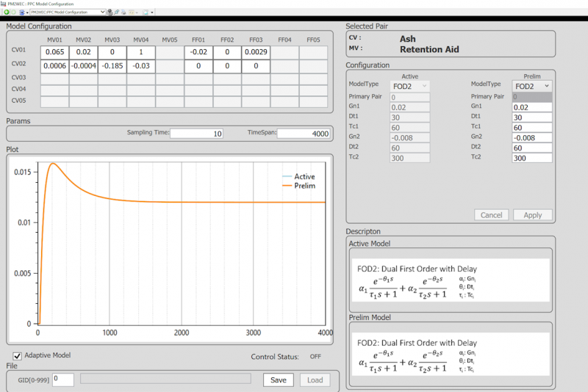The image size is (588, 392).
Task: Click the Prelim Model FOD2 formula description
Action: [x=451, y=354]
